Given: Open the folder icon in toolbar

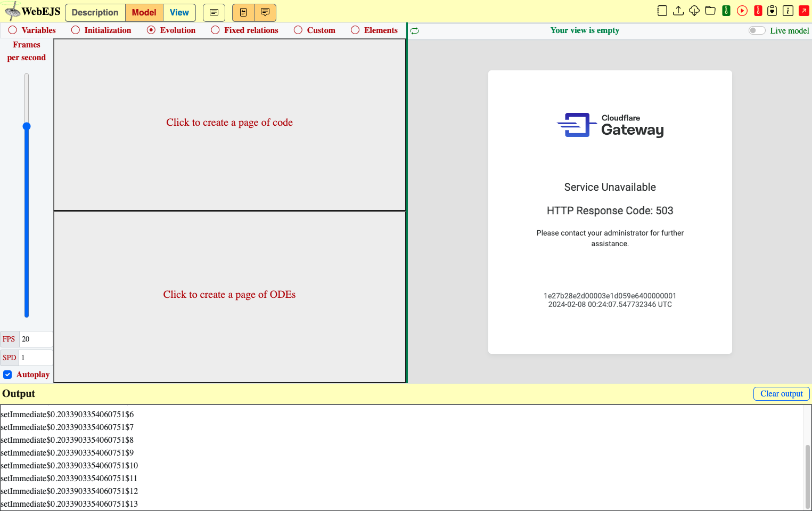Looking at the screenshot, I should coord(710,11).
